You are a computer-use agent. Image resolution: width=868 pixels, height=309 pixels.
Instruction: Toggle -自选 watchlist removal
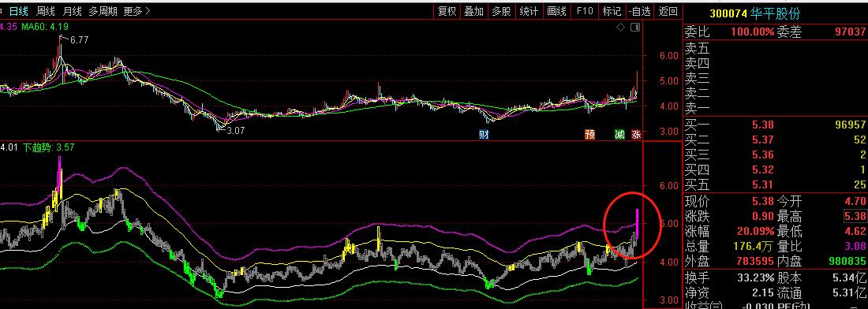640,11
